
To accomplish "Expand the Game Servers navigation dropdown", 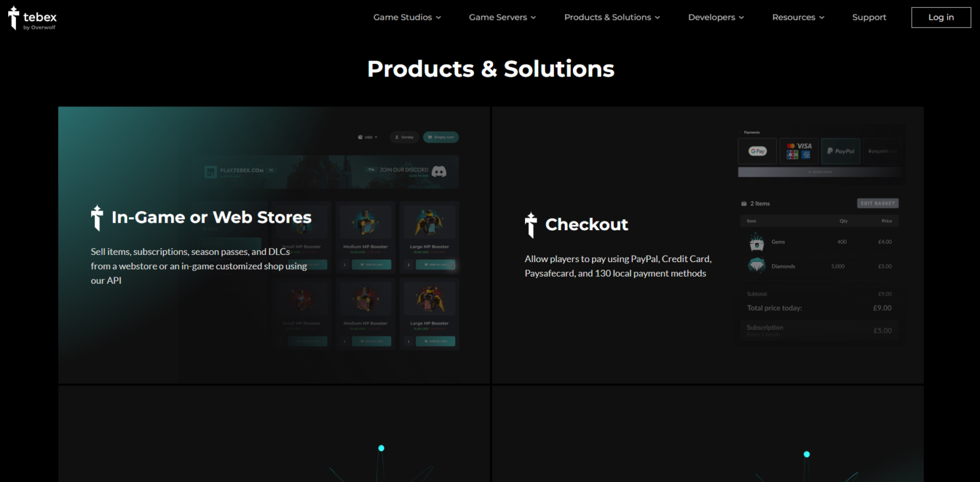I will click(501, 17).
